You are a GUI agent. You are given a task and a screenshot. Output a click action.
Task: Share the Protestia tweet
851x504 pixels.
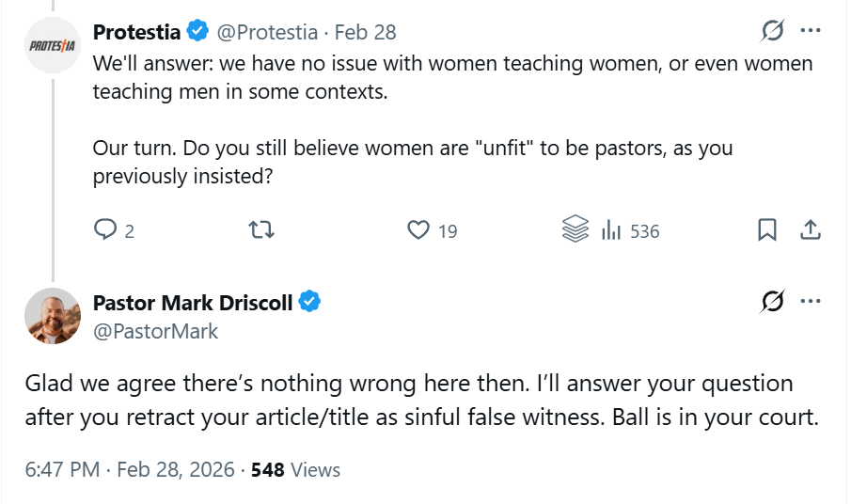(x=811, y=229)
